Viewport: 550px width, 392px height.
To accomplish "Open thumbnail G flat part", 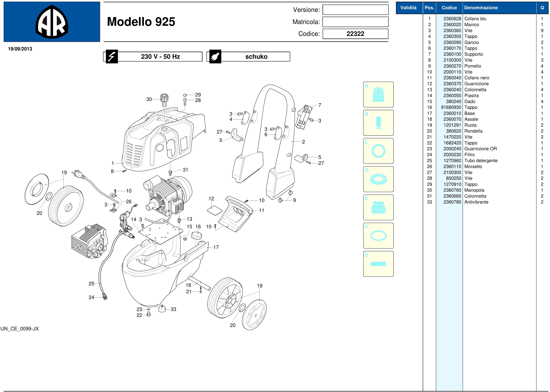I will click(x=378, y=264).
